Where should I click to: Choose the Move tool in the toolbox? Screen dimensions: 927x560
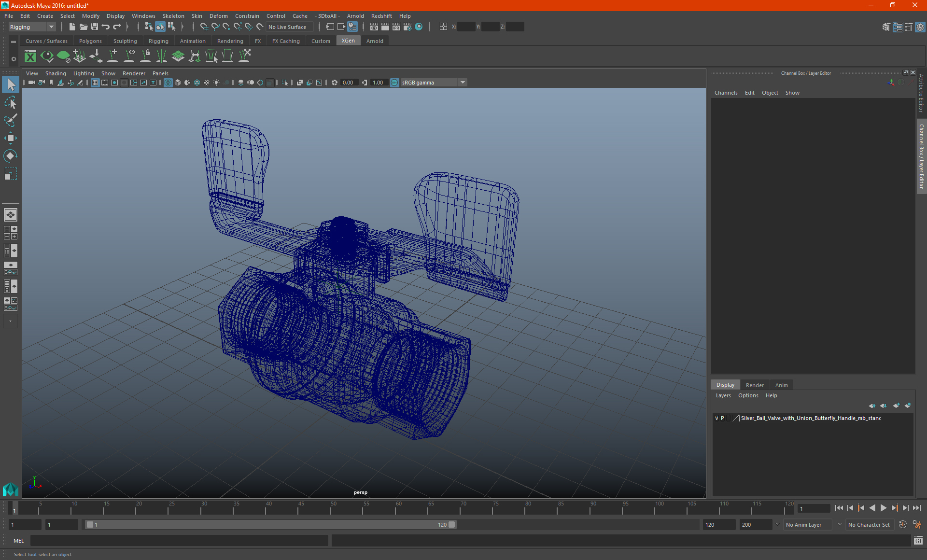click(10, 138)
